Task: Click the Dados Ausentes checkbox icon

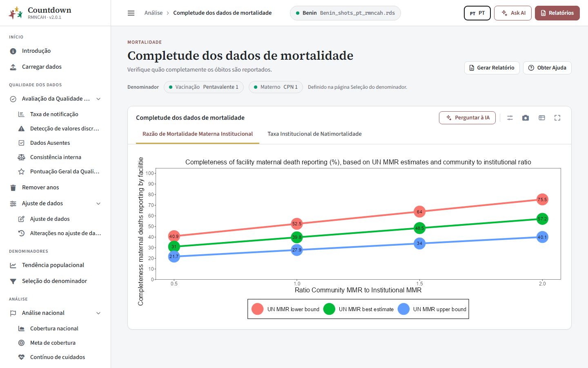Action: 21,143
